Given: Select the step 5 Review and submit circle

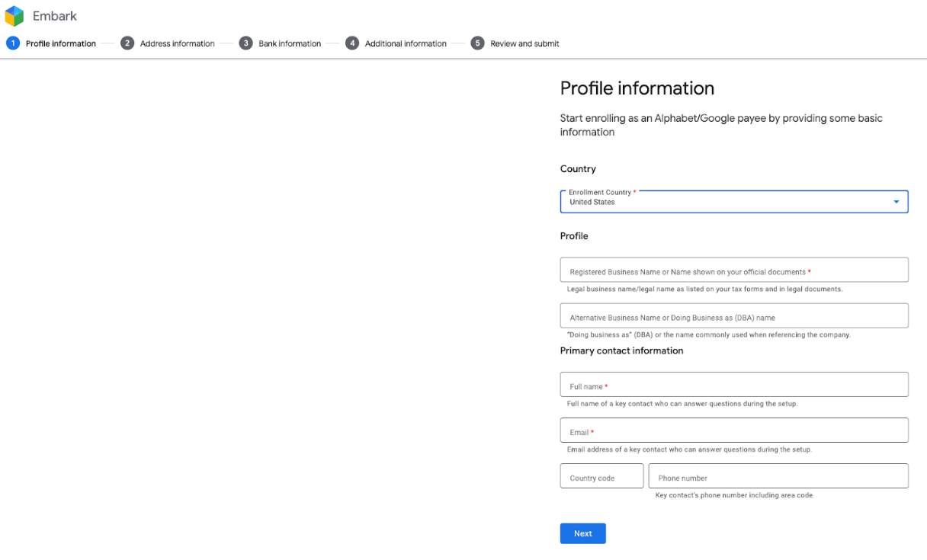Looking at the screenshot, I should pyautogui.click(x=477, y=43).
